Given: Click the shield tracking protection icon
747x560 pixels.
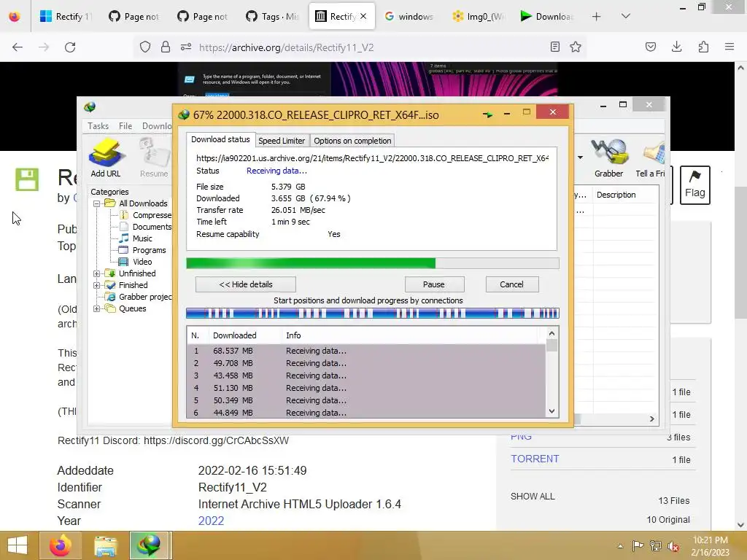Looking at the screenshot, I should tap(145, 47).
